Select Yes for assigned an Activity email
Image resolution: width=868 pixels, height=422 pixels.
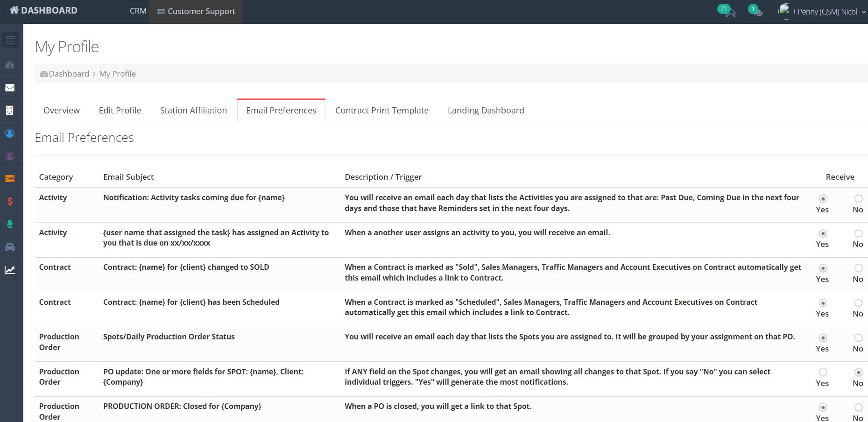[x=823, y=233]
